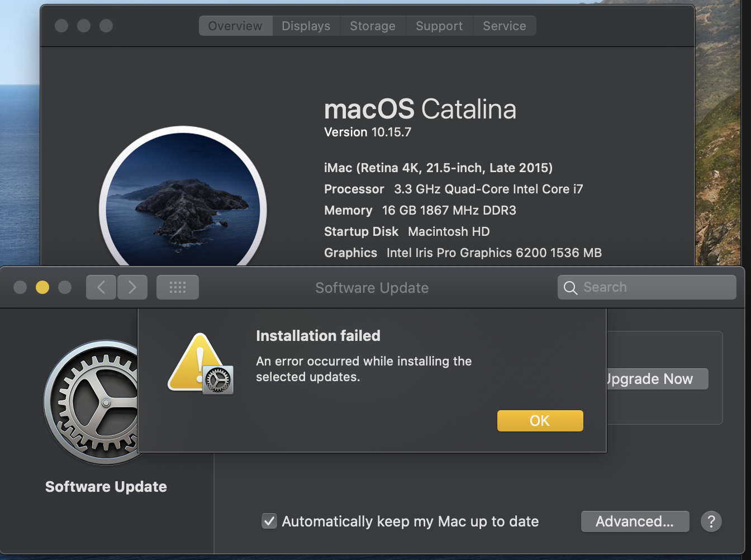Viewport: 751px width, 560px height.
Task: Go back with the left chevron button
Action: pos(101,287)
